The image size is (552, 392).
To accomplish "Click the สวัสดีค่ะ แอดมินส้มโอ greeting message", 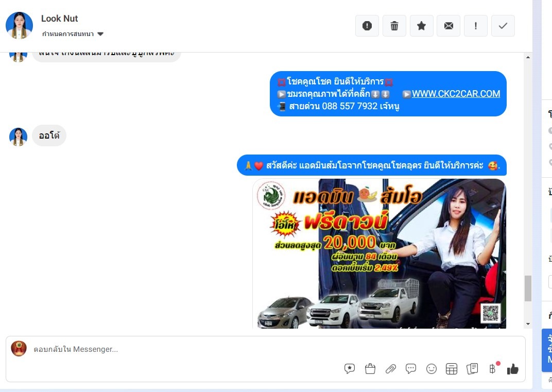I will (372, 165).
